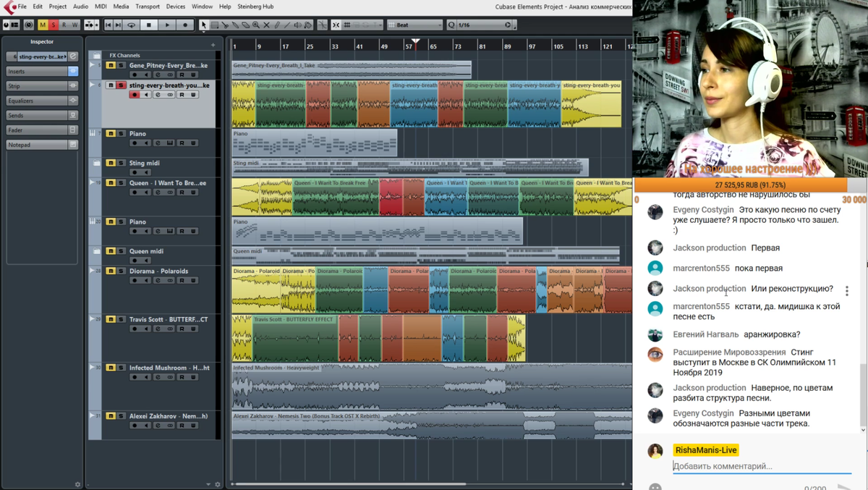Toggle global Write automation (W) in toolbar

pyautogui.click(x=75, y=25)
